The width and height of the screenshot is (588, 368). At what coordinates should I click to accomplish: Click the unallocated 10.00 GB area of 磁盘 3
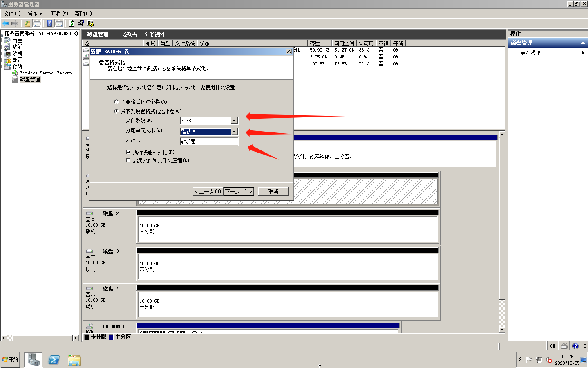(288, 267)
